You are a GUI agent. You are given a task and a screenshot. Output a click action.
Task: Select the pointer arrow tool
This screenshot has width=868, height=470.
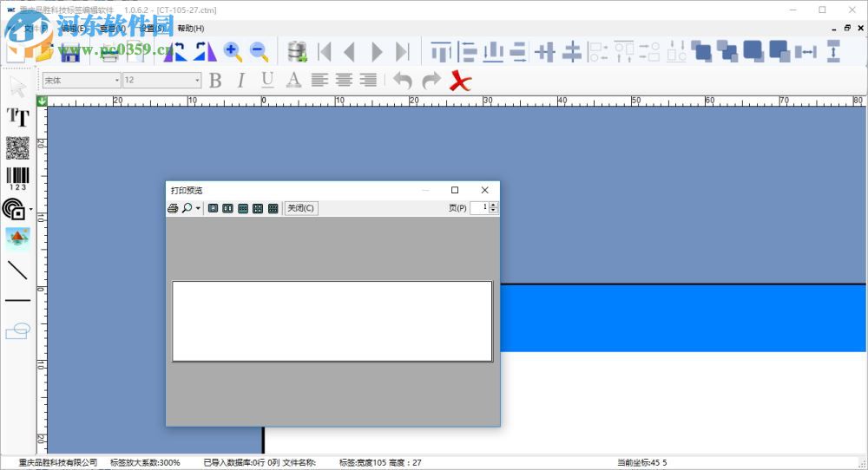17,88
